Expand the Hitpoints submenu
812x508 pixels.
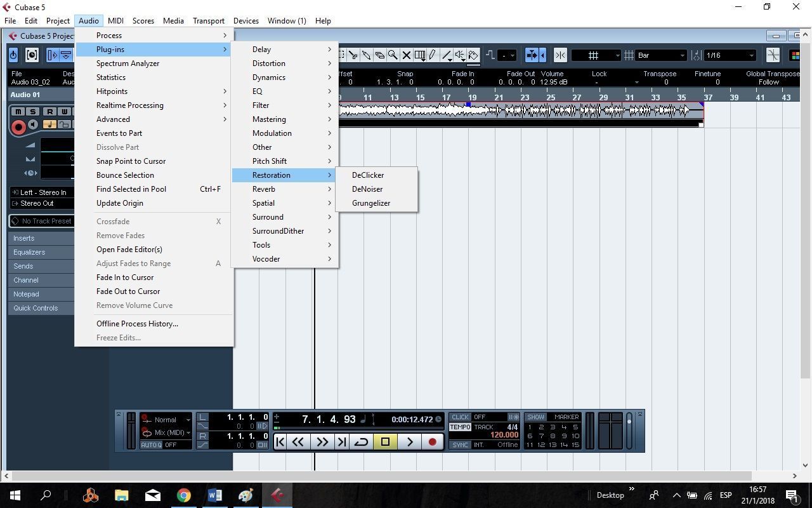click(x=154, y=91)
